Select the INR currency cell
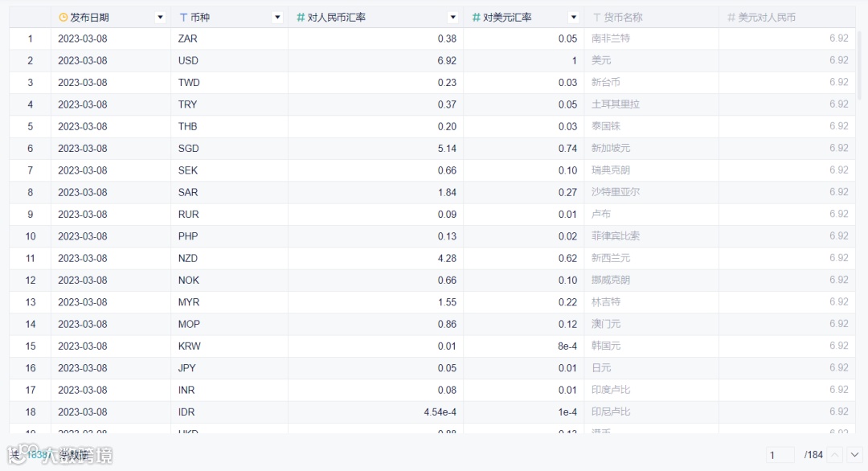This screenshot has height=471, width=868. 229,390
